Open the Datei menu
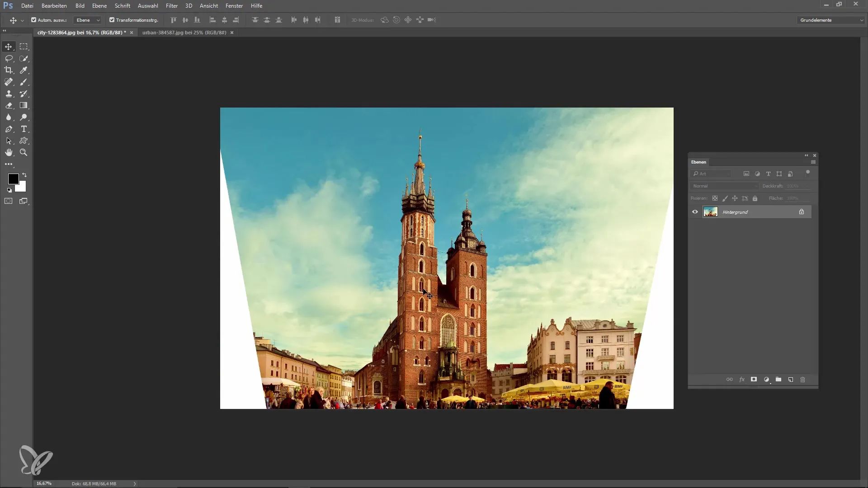This screenshot has height=488, width=868. 27,6
